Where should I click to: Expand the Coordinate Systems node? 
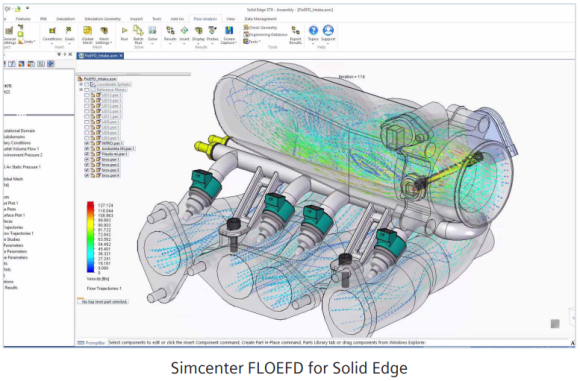81,84
